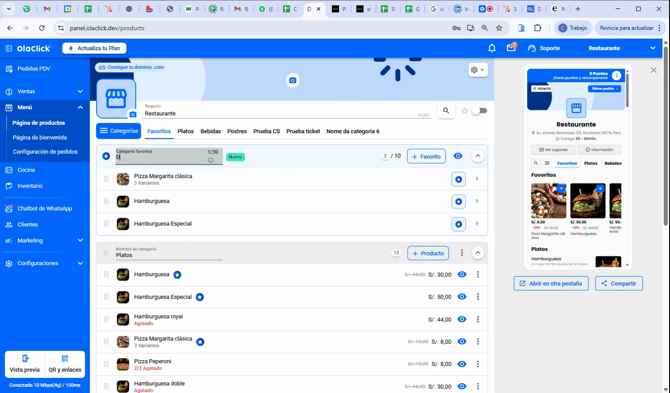Switch to the Bebidas tab
Screen dimensions: 670x393
[x=211, y=132]
